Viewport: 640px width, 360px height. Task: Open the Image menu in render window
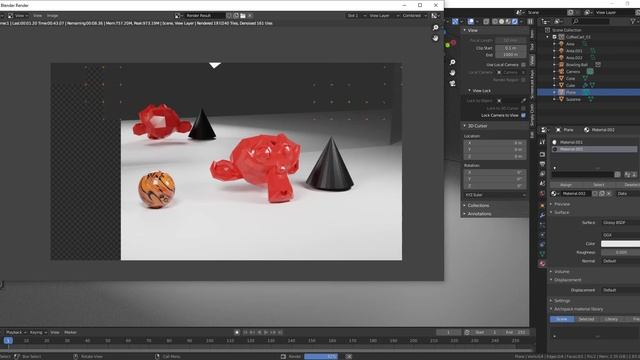click(52, 16)
